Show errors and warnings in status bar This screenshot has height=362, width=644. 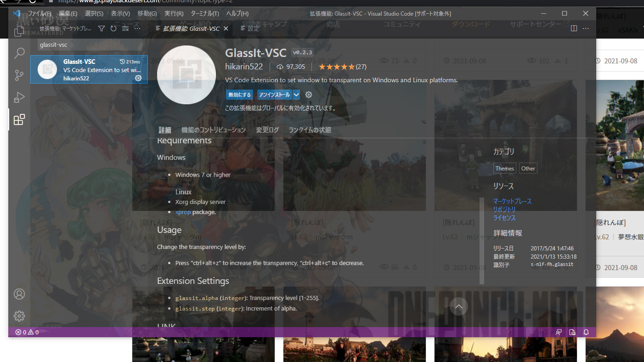coord(27,332)
